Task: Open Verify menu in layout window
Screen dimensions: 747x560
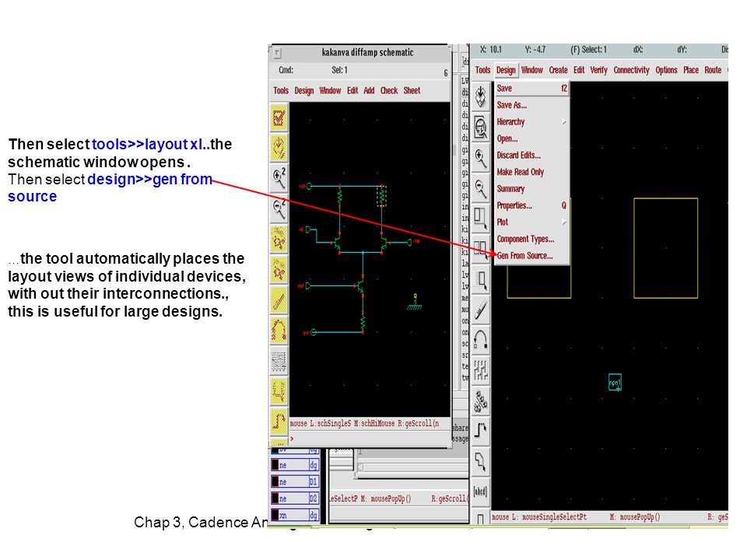Action: point(599,70)
